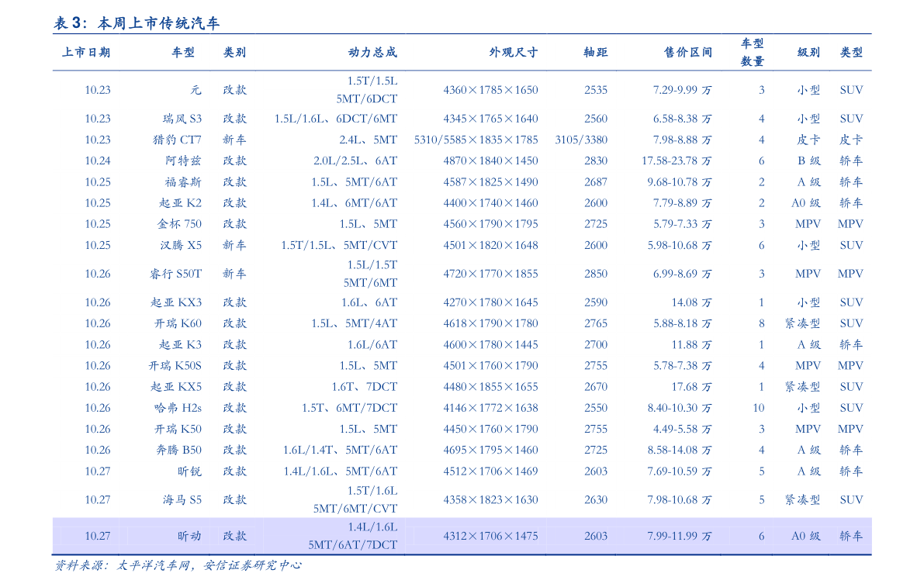Select price range 6.99-8.69 万

tap(683, 274)
